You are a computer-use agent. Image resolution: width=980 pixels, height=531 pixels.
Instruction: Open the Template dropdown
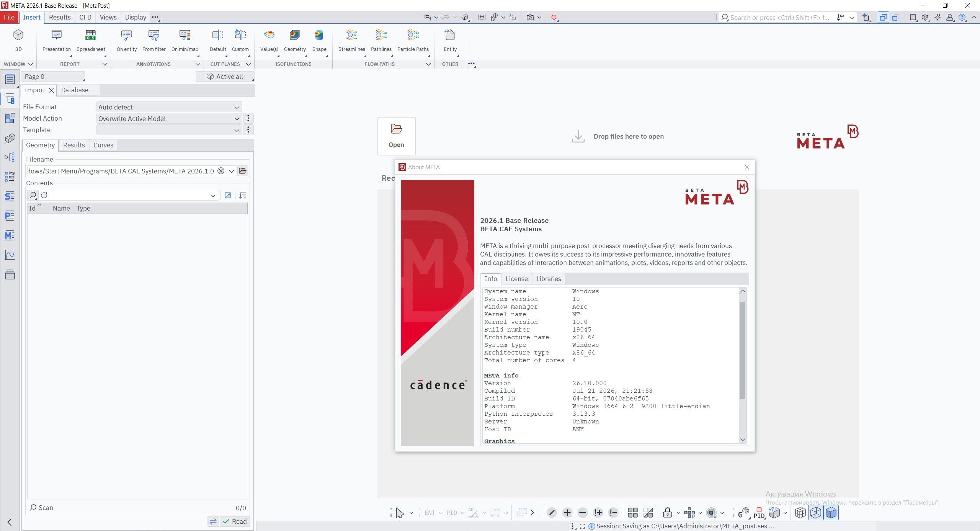point(169,130)
